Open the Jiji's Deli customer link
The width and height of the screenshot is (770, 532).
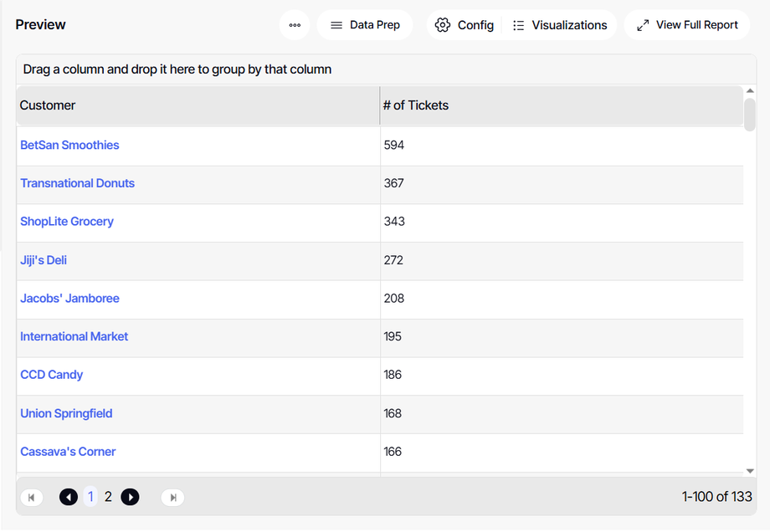[x=44, y=260]
